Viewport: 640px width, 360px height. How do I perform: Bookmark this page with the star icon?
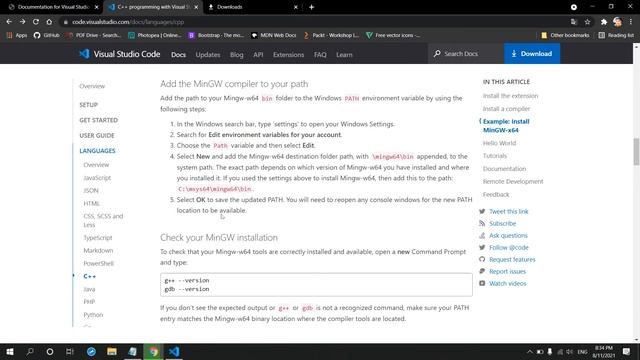pyautogui.click(x=587, y=22)
